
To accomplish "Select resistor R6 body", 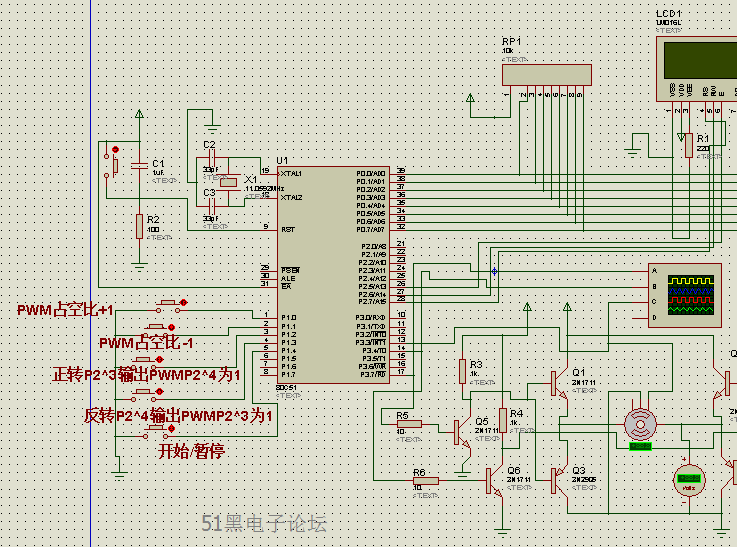I will [426, 480].
